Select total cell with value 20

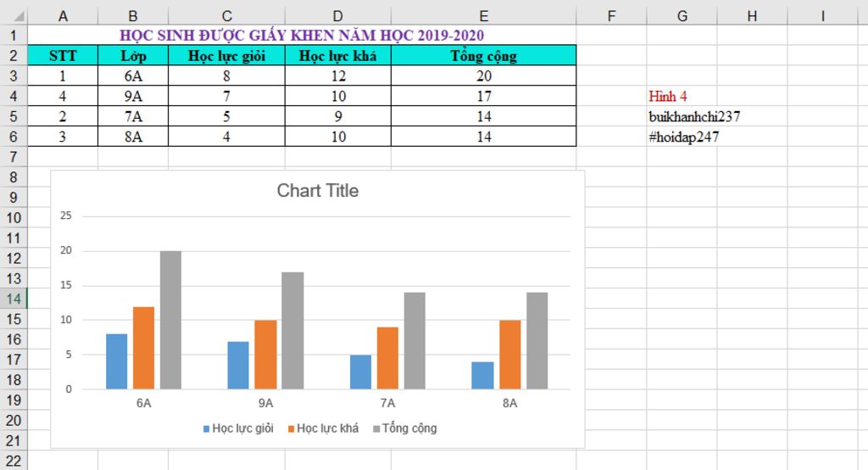pyautogui.click(x=483, y=76)
